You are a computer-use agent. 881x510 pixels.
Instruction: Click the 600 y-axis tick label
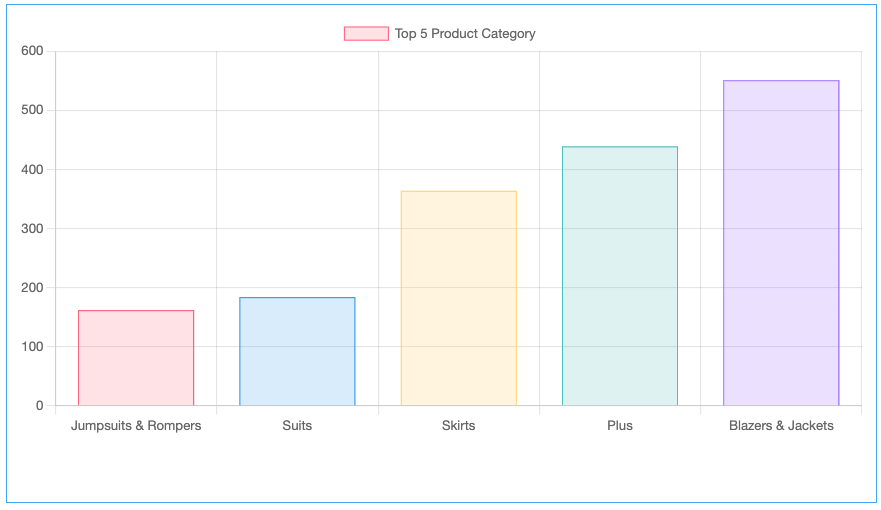tap(32, 51)
